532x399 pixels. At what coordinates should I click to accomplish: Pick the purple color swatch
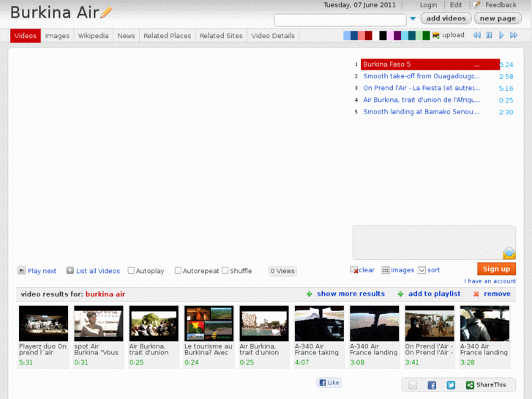tap(397, 36)
